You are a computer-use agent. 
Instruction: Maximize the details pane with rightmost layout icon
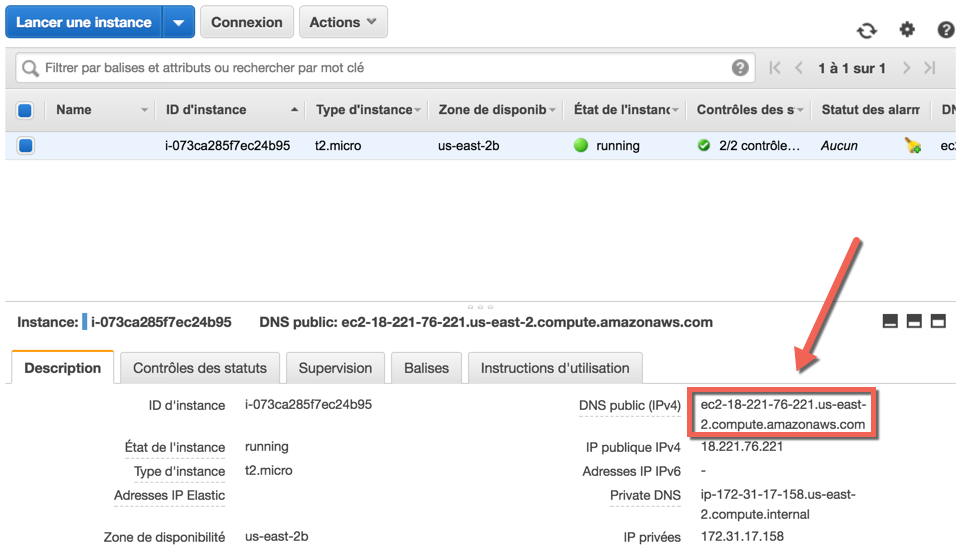938,321
